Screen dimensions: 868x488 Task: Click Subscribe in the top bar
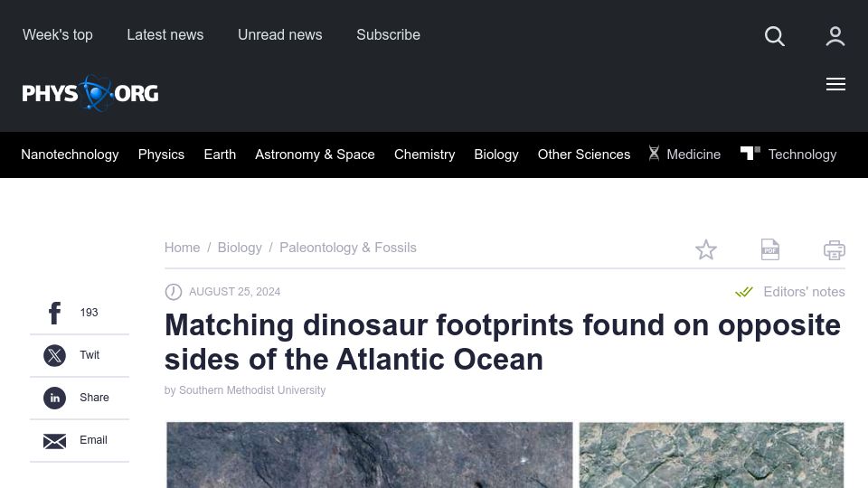[x=388, y=35]
